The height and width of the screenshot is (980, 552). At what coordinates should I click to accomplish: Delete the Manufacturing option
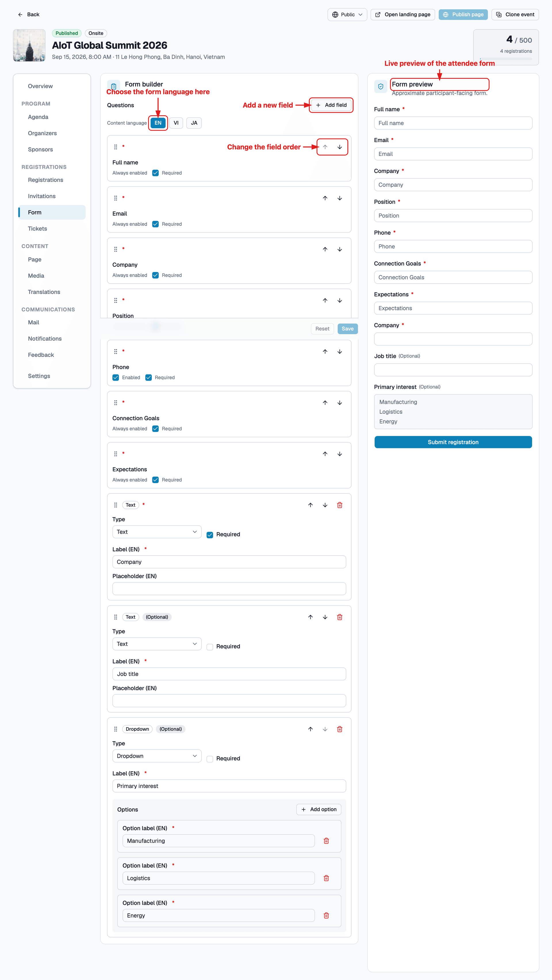(x=326, y=841)
